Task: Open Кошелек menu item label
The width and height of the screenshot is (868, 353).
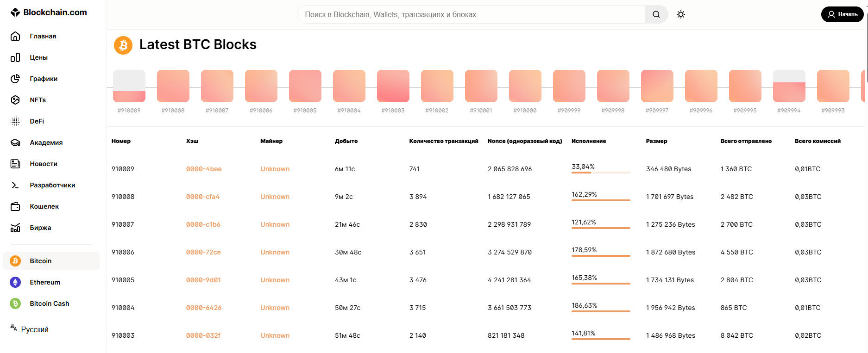Action: coord(44,206)
